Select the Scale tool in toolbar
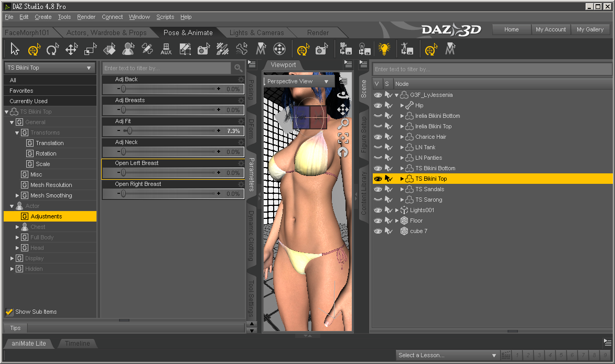 click(x=90, y=49)
